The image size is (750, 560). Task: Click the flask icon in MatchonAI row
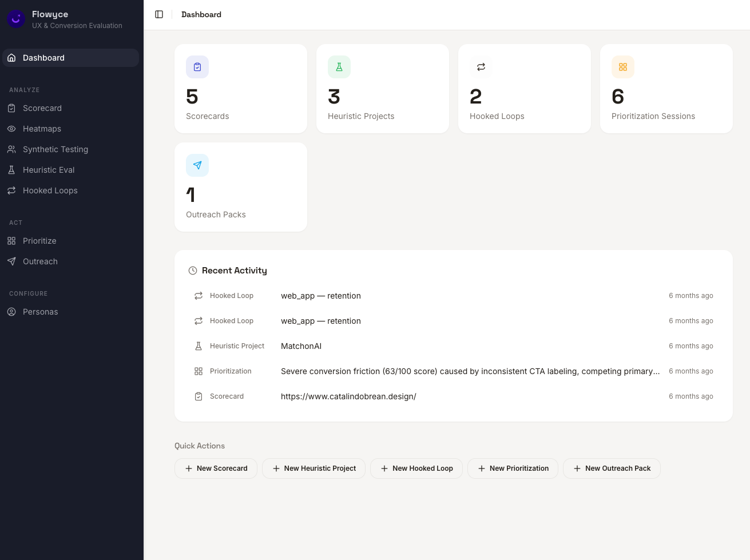(199, 346)
